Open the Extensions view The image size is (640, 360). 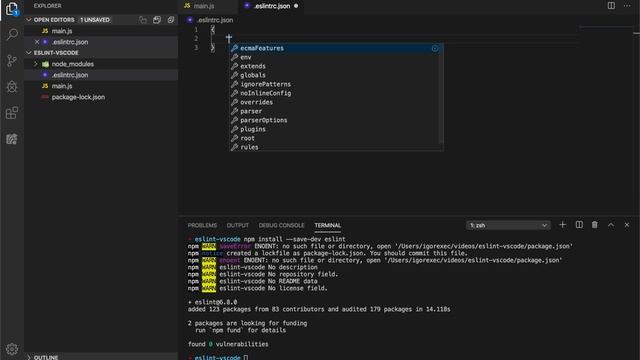tap(12, 113)
